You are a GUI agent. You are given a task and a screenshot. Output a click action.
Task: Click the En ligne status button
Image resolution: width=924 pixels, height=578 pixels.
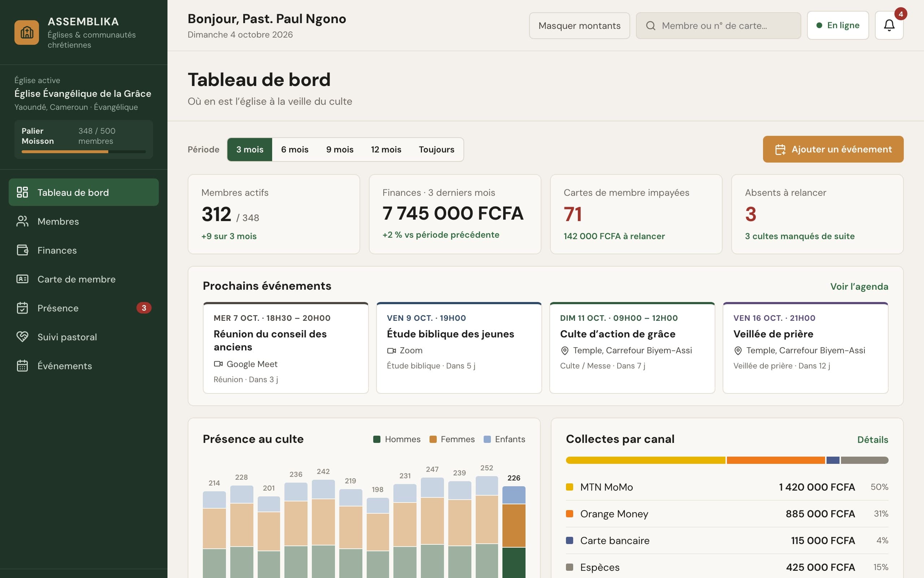point(838,26)
